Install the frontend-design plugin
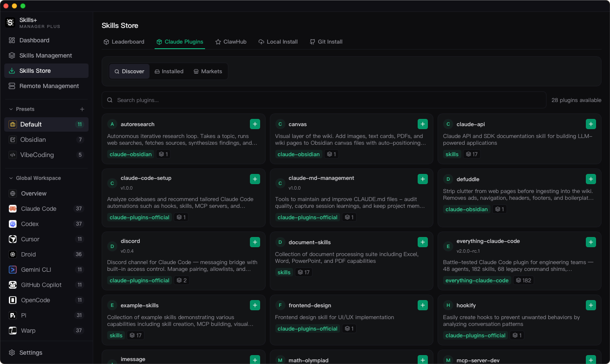The image size is (610, 364). pos(423,305)
